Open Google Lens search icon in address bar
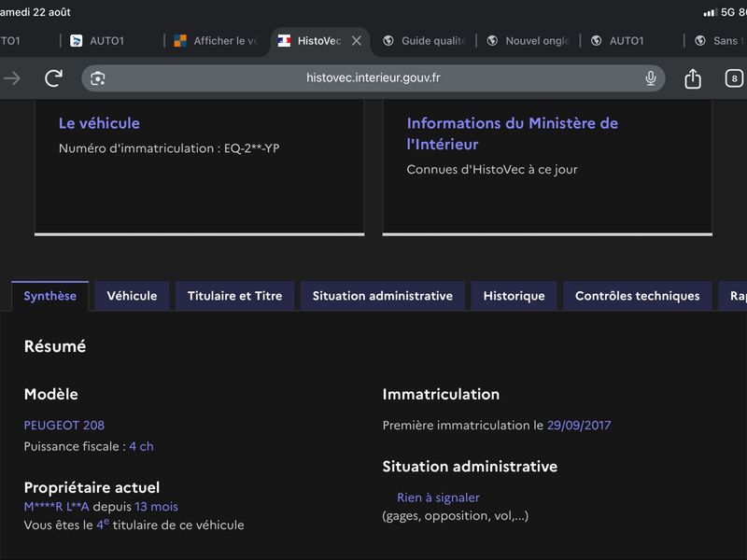747x560 pixels. 98,78
